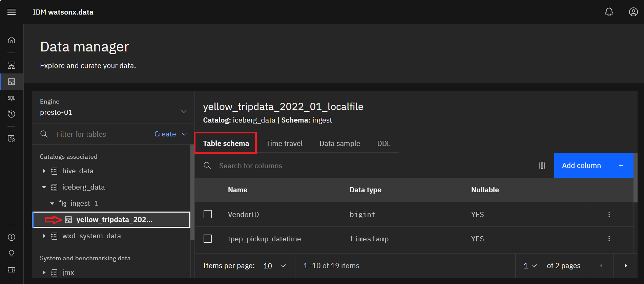The image size is (644, 284).
Task: Expand the hive_data catalog
Action: click(44, 171)
